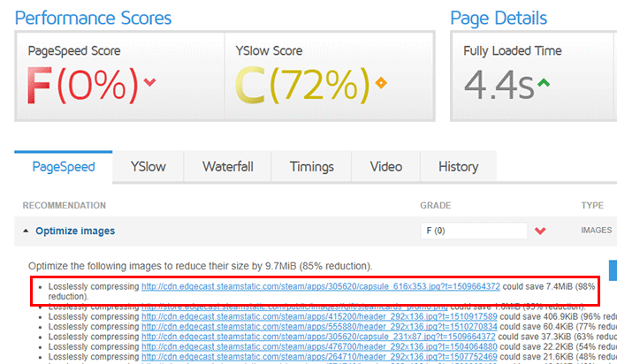Screen dimensions: 617x364
Task: Click the Page Details heading
Action: 499,18
